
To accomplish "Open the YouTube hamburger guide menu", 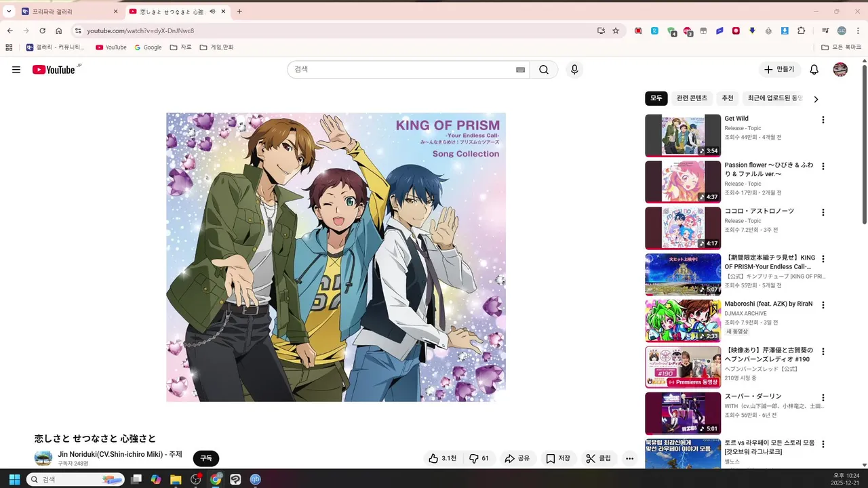I will (16, 70).
